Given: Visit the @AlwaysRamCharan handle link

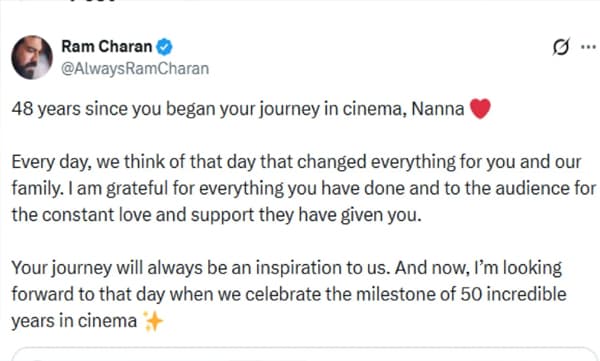Looking at the screenshot, I should point(135,69).
